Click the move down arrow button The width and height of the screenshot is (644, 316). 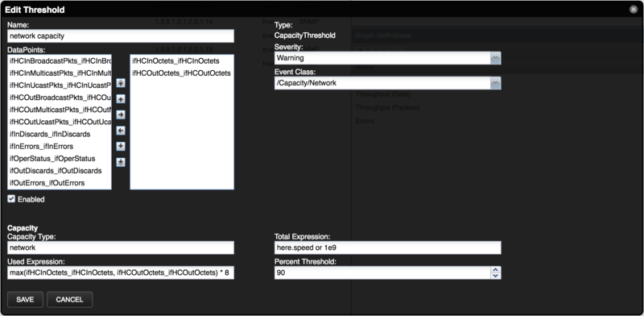tap(121, 146)
